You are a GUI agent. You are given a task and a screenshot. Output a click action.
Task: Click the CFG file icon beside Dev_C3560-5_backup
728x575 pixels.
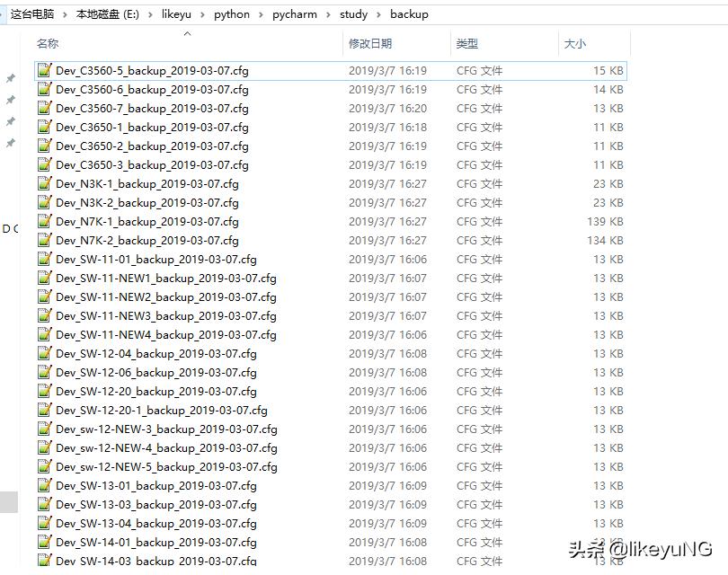(45, 70)
